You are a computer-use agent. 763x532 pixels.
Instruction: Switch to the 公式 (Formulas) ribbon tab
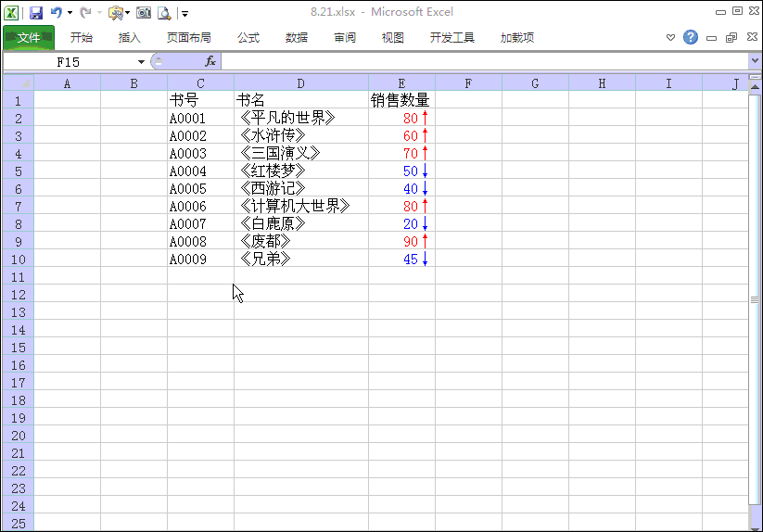click(248, 38)
